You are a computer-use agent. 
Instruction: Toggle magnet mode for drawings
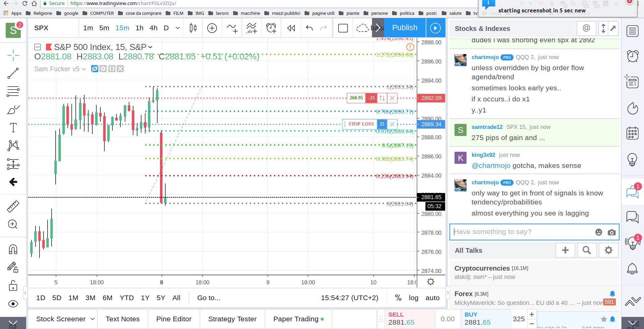(x=13, y=249)
